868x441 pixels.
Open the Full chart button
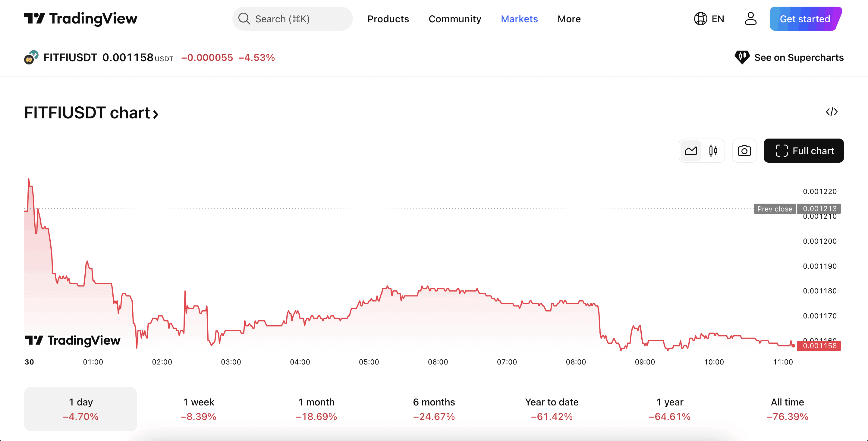pyautogui.click(x=803, y=151)
